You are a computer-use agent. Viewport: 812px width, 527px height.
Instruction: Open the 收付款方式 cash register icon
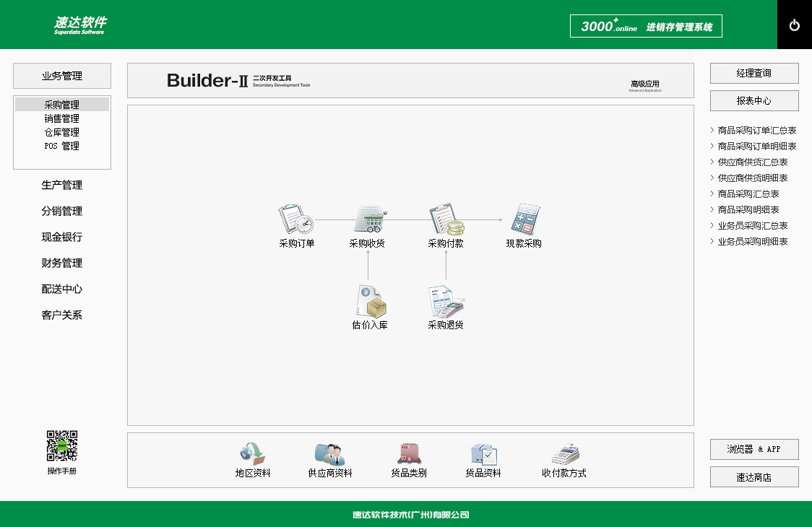click(565, 454)
